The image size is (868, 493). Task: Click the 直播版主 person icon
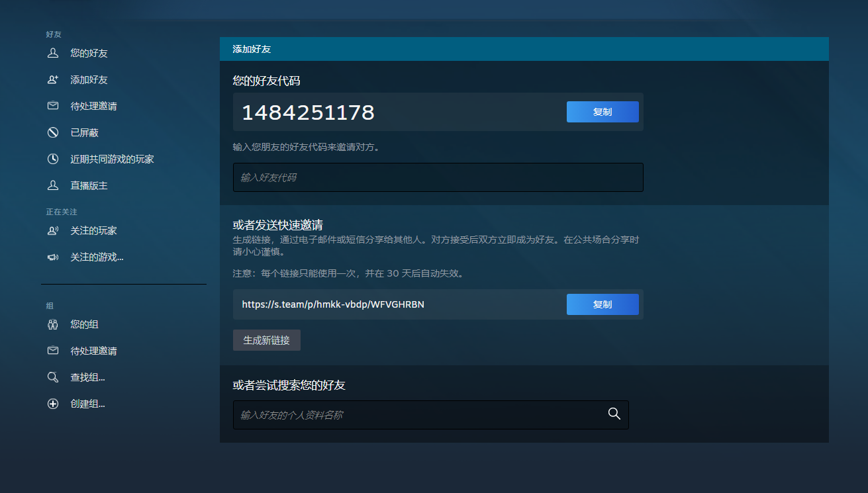coord(53,185)
